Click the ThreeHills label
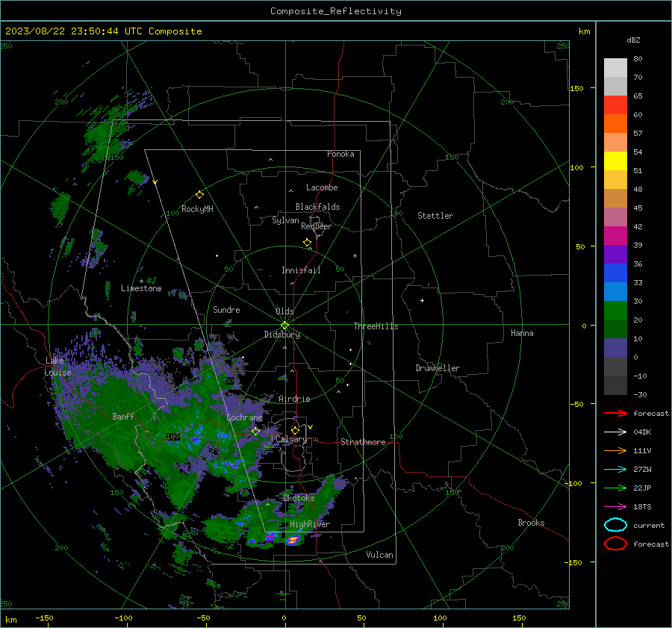The image size is (672, 628). tap(376, 326)
